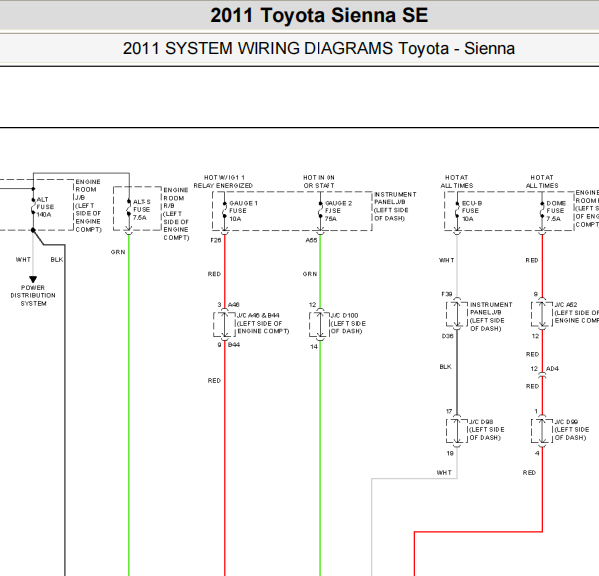Click the ALT-S fuse 7.5A symbol
Viewport: 599px width, 576px height.
pyautogui.click(x=129, y=208)
